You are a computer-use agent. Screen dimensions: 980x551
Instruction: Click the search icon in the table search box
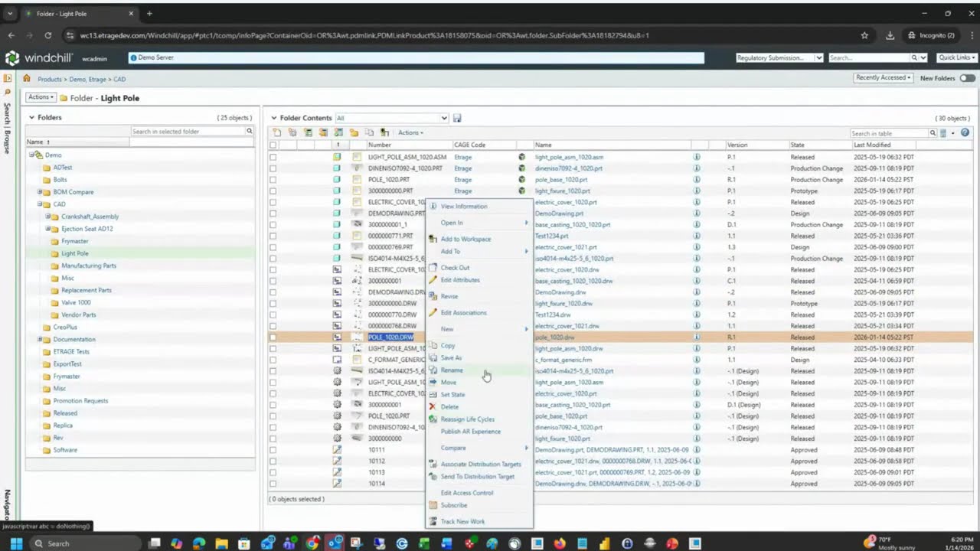pos(933,133)
